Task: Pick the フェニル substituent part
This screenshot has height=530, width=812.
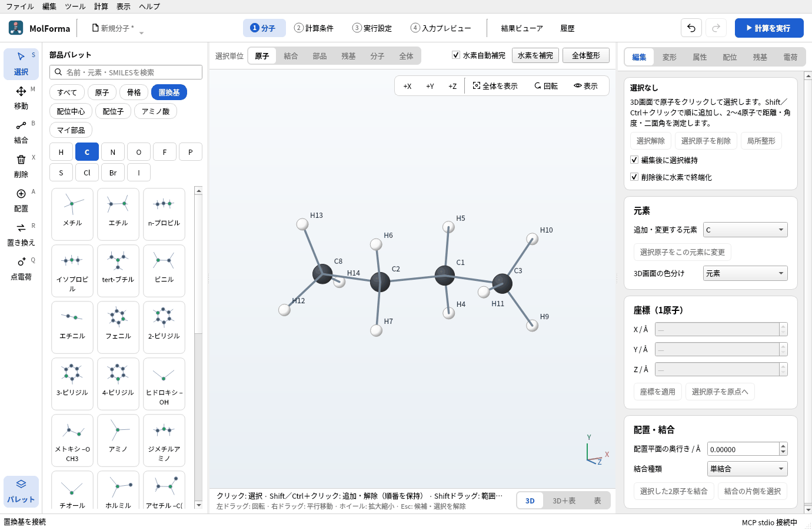Action: (x=118, y=327)
